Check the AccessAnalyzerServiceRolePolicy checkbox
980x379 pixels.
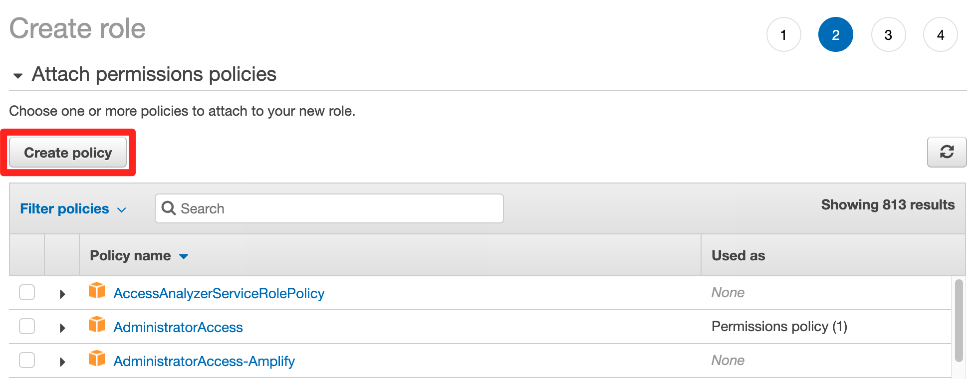point(27,292)
